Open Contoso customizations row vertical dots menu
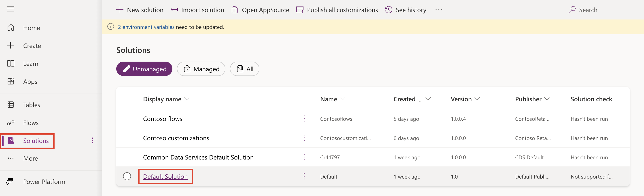 coord(304,138)
